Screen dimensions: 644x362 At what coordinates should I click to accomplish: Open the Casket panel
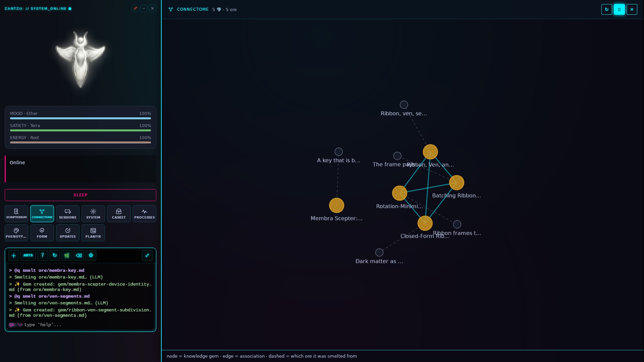point(119,214)
